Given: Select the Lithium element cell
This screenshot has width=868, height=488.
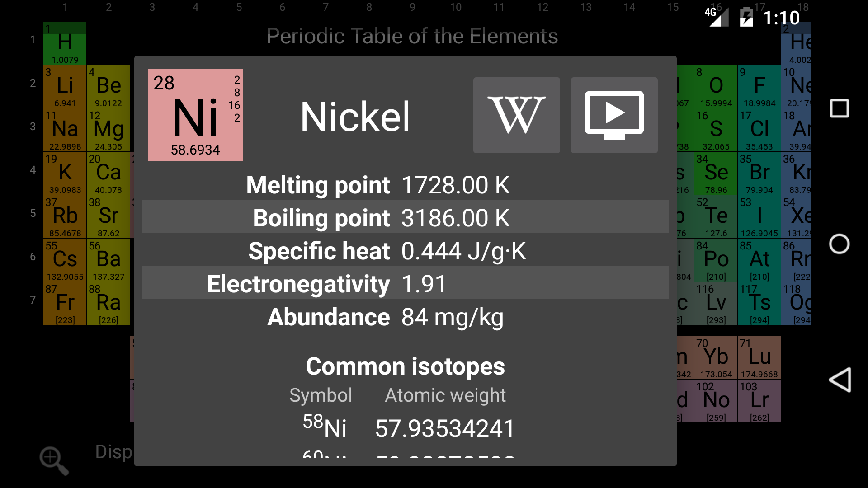Looking at the screenshot, I should pos(65,87).
